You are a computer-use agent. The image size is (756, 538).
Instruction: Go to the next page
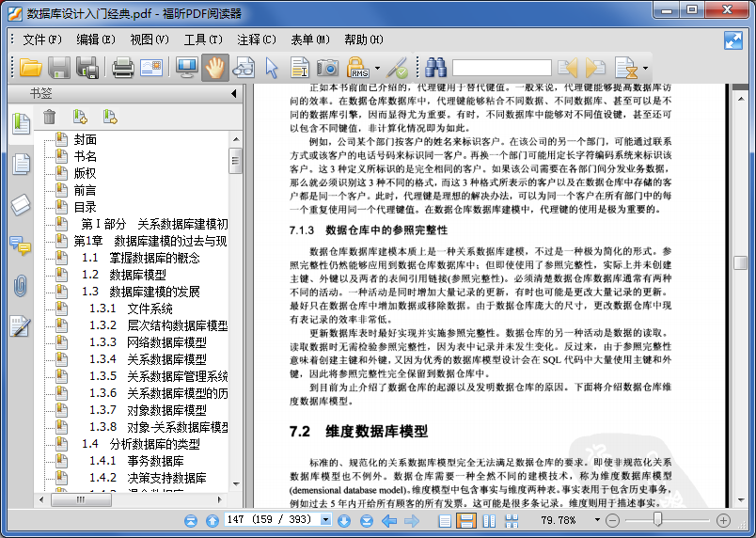pyautogui.click(x=344, y=521)
